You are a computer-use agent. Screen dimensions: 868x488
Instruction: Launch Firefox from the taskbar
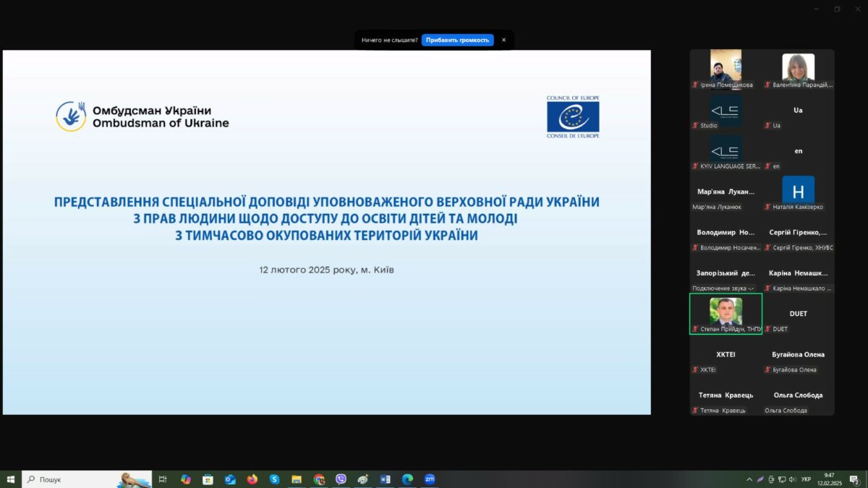252,479
